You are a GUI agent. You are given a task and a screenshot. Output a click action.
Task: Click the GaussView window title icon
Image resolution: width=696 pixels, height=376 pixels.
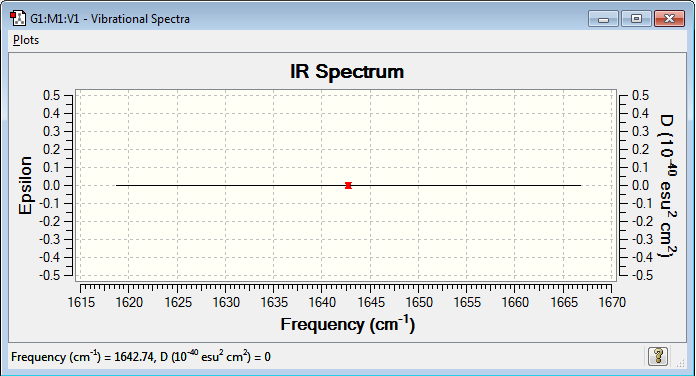18,19
